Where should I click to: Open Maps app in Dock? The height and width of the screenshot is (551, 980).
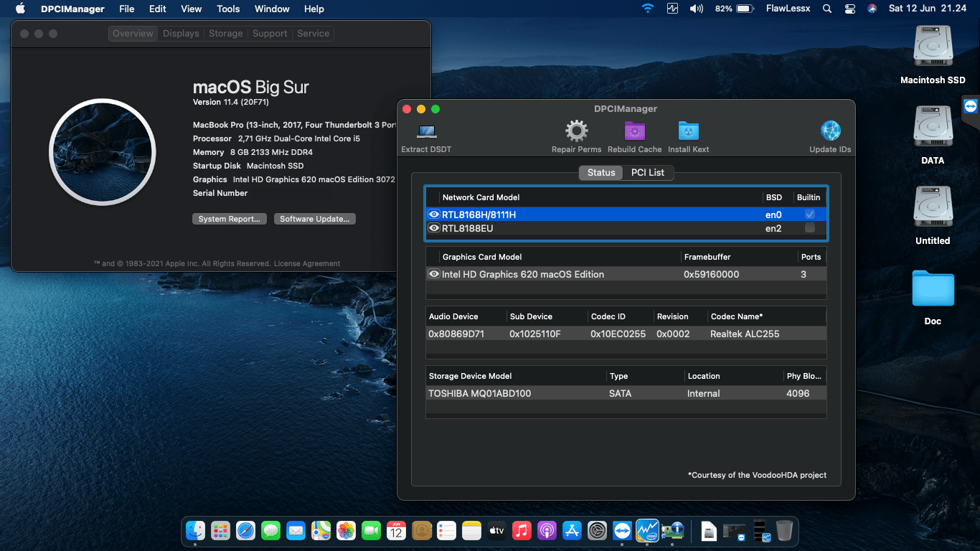click(x=321, y=531)
